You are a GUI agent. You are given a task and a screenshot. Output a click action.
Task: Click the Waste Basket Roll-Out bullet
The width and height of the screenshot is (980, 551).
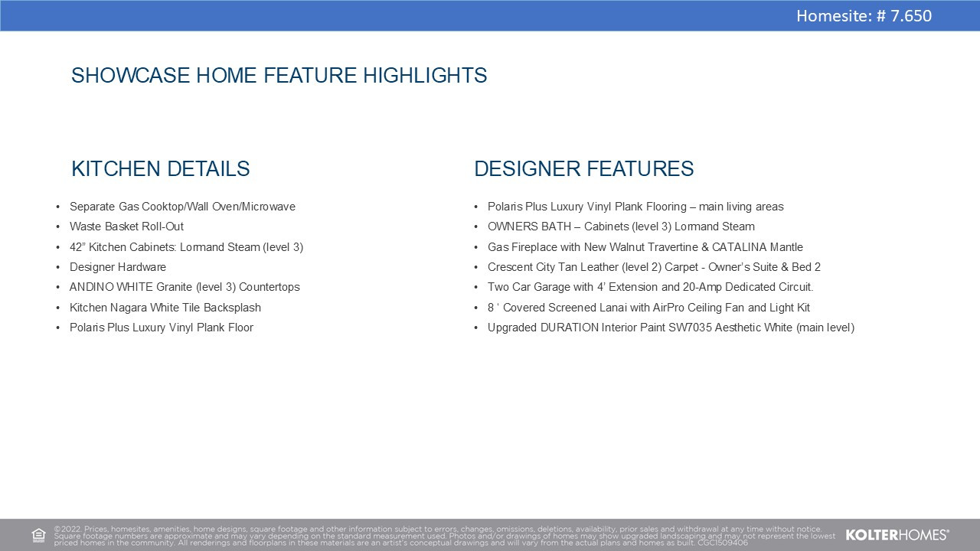pyautogui.click(x=126, y=227)
